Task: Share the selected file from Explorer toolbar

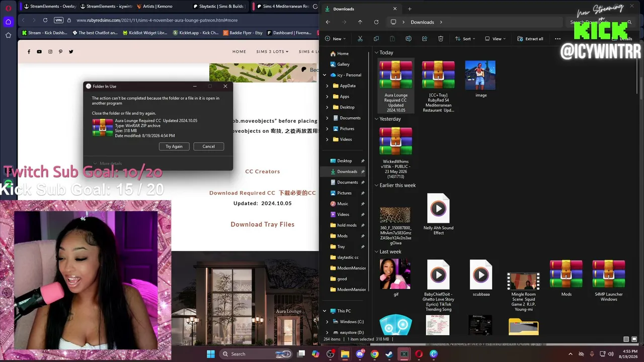Action: point(425,39)
